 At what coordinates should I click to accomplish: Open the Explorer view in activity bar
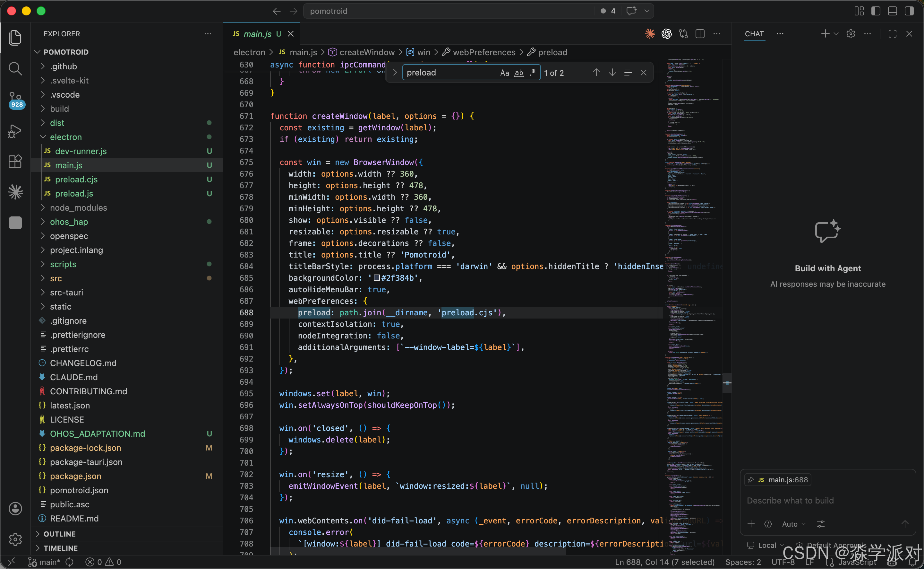point(15,38)
